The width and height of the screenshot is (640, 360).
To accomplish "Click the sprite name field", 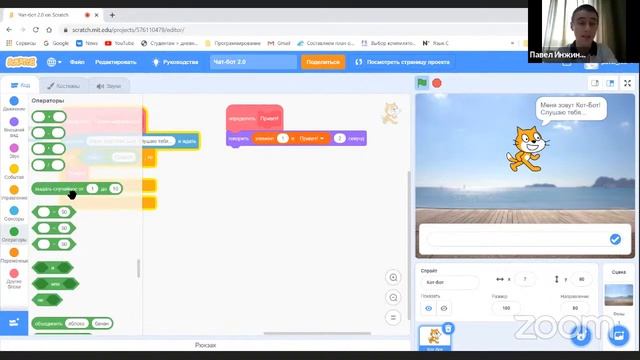I will coord(449,282).
